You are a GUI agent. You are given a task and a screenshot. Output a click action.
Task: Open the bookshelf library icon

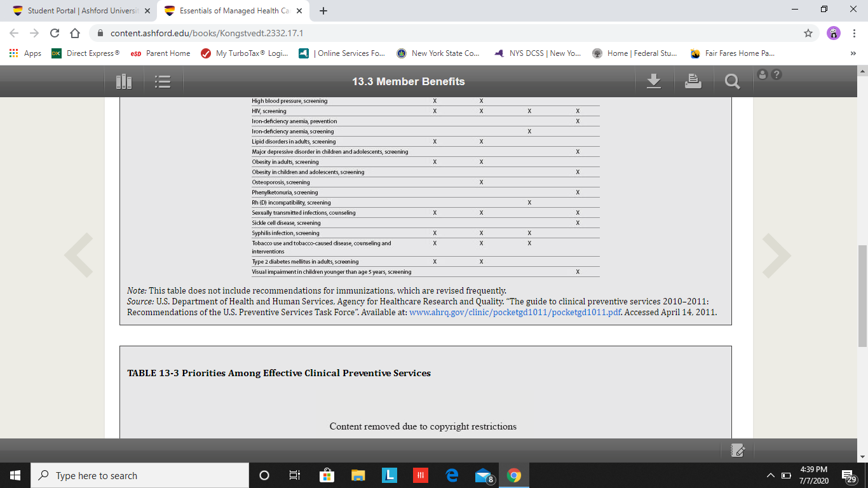tap(124, 81)
